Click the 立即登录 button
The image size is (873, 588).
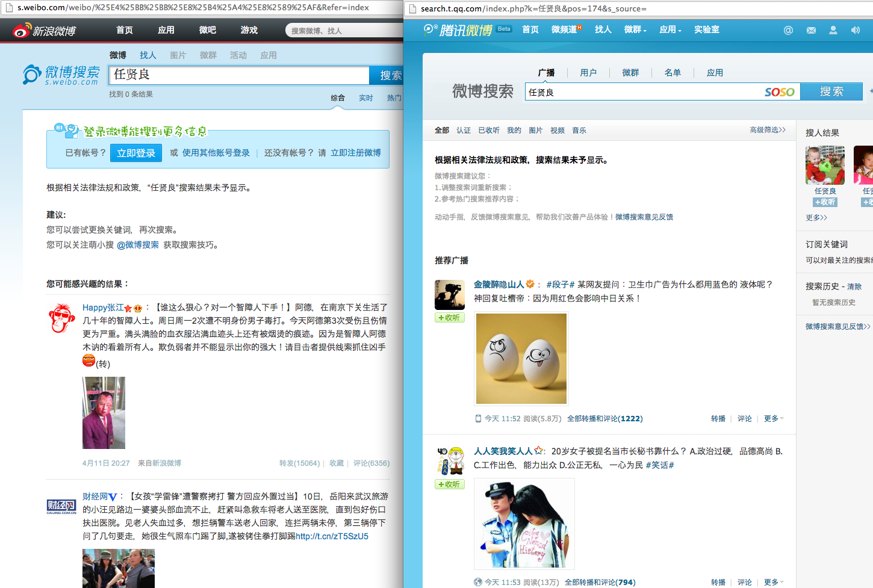[x=136, y=153]
